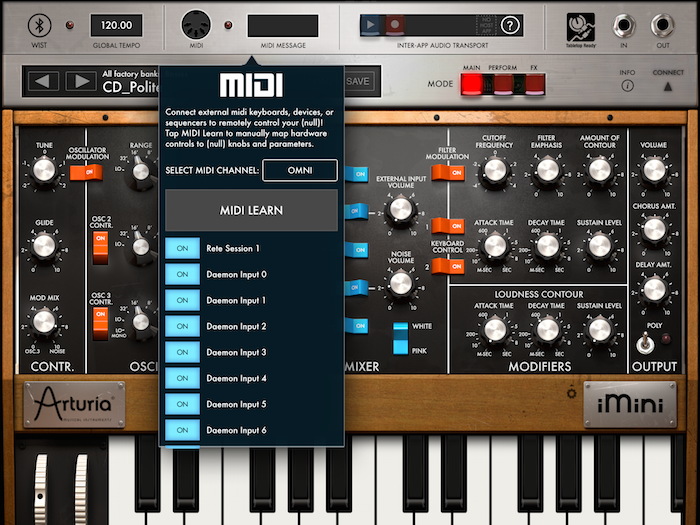Click the MOD MIX knob
The image size is (700, 525).
tap(44, 322)
